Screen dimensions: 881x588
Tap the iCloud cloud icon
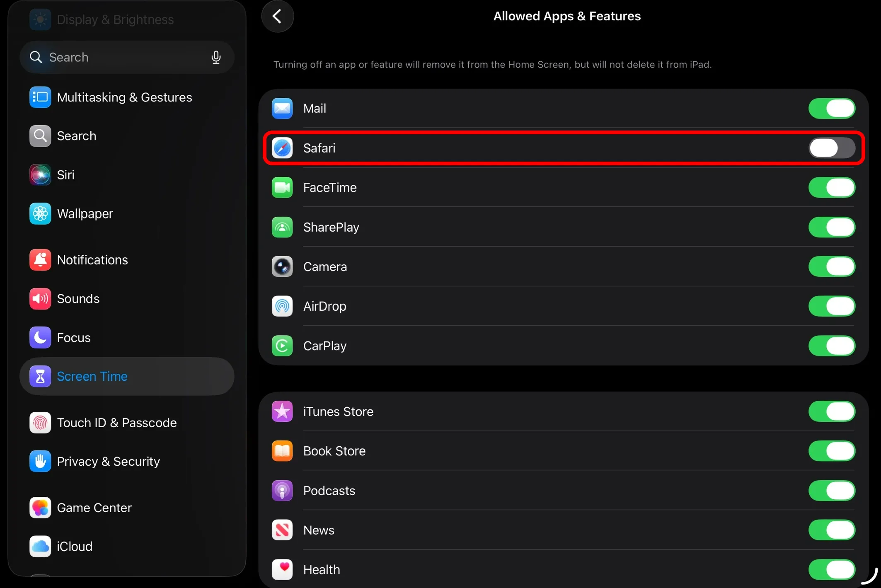[40, 547]
